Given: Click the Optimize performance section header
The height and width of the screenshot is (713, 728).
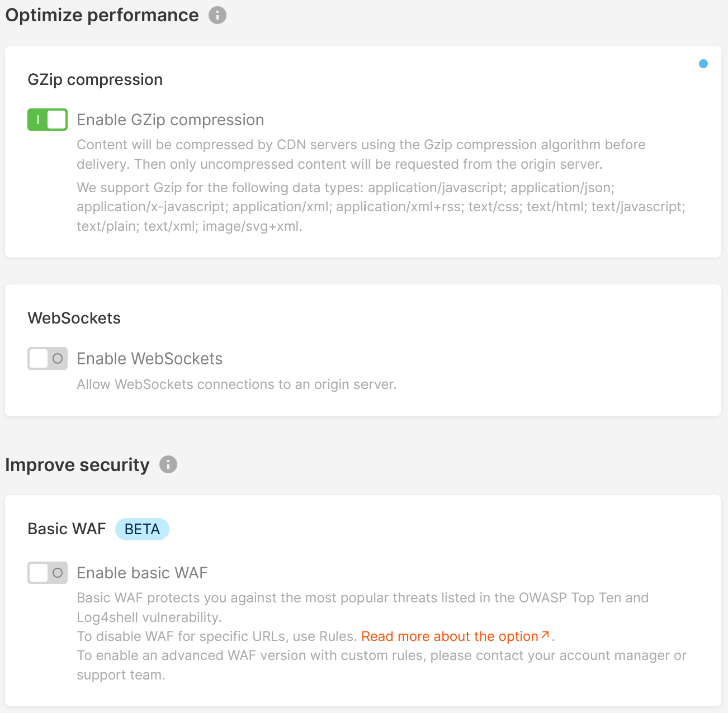Looking at the screenshot, I should [x=102, y=15].
